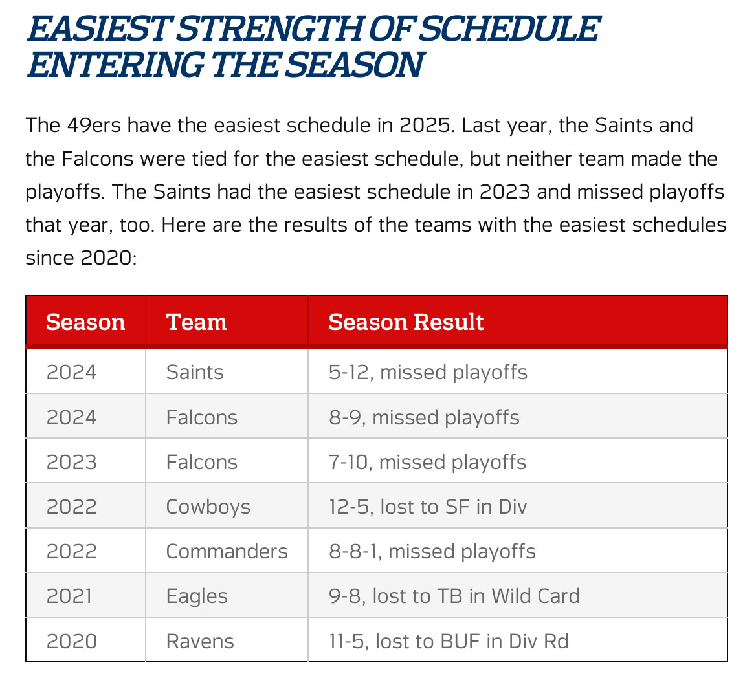Screen dimensions: 756x700
Task: Click the 'Easiest Strength of Schedule' heading
Action: [313, 47]
